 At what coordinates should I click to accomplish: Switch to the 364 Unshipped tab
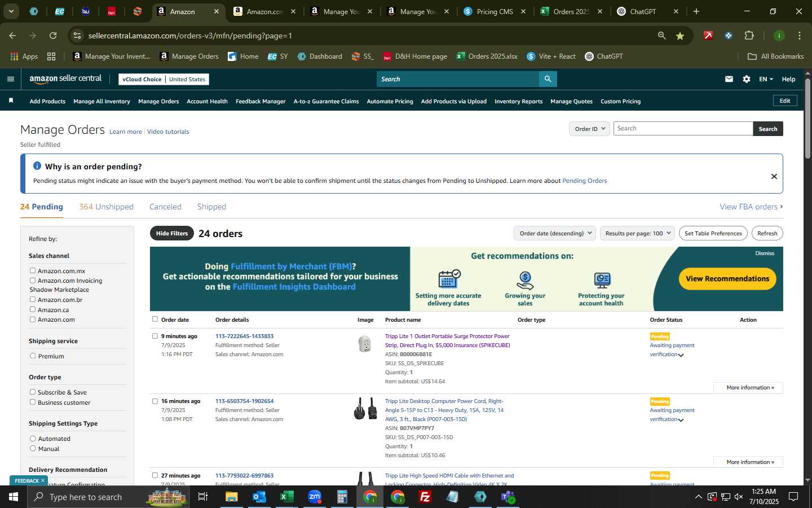(x=106, y=207)
